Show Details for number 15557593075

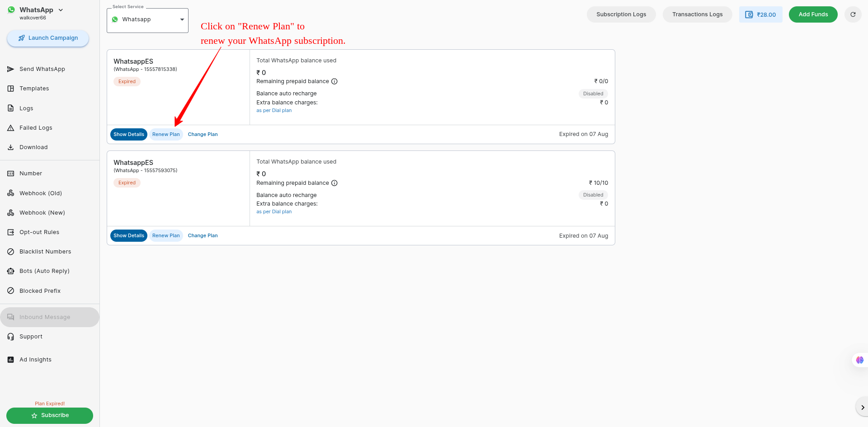[x=129, y=236]
